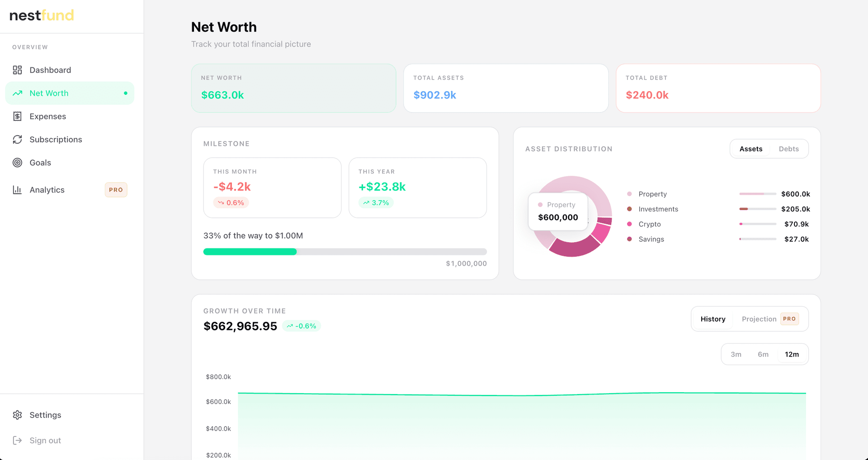Click the trend icon in the -0.6% badge
The image size is (868, 460).
coord(290,326)
